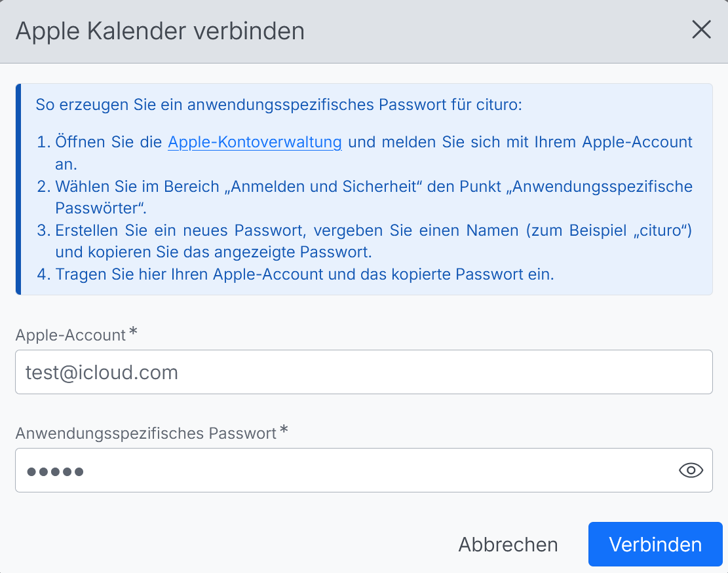The height and width of the screenshot is (573, 728).
Task: Click the blue Verbinden button
Action: (655, 544)
